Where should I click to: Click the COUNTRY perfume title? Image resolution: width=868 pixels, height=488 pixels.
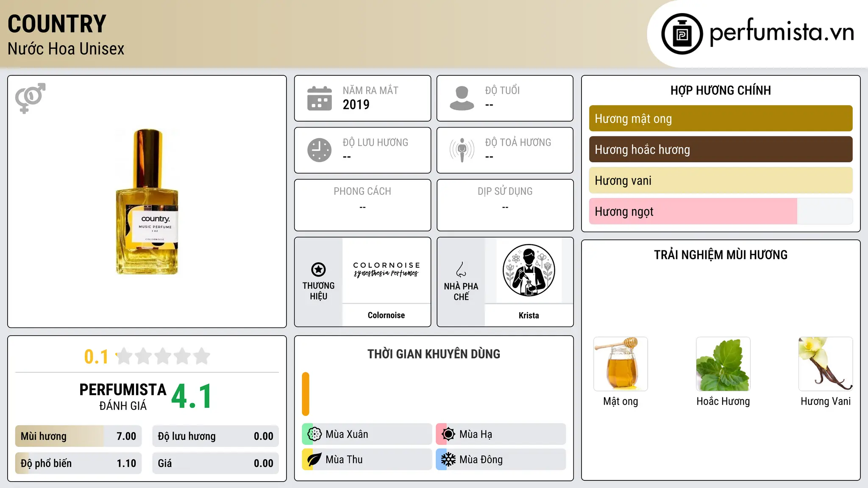(x=57, y=24)
